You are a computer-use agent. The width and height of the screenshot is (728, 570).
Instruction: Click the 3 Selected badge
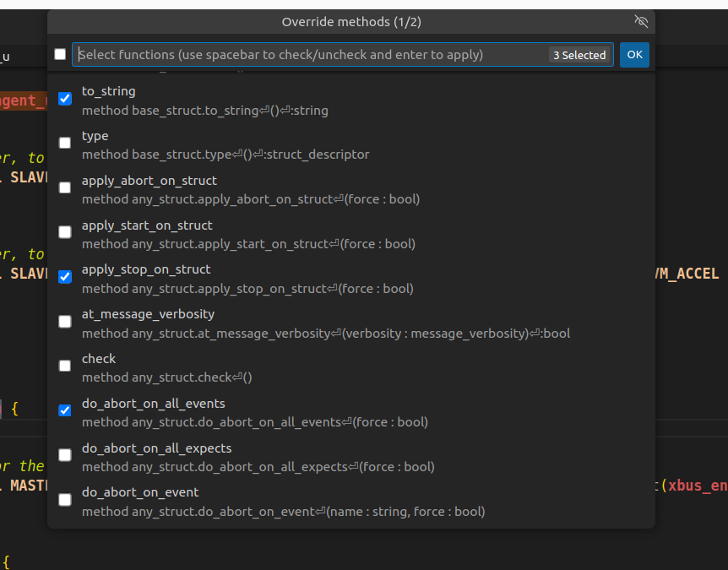(579, 54)
